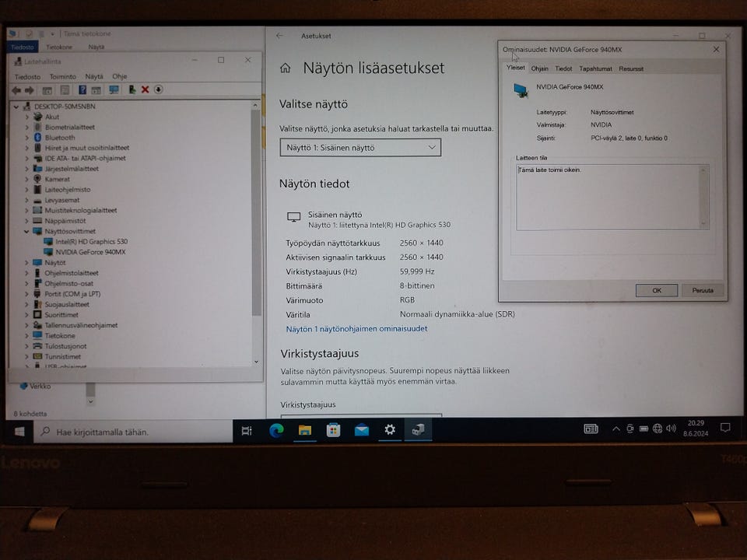Open Microsoft Edge from the taskbar
Screen dimensions: 747x560
pos(276,430)
